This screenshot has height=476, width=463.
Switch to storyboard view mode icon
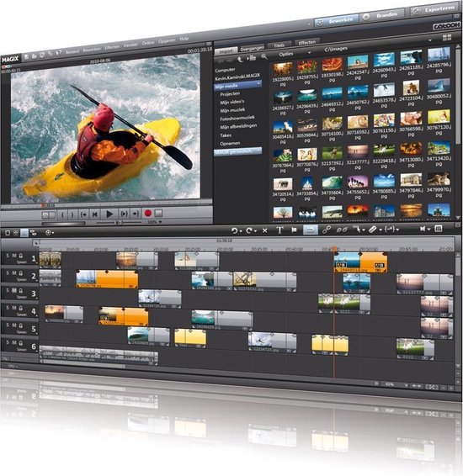click(x=8, y=233)
